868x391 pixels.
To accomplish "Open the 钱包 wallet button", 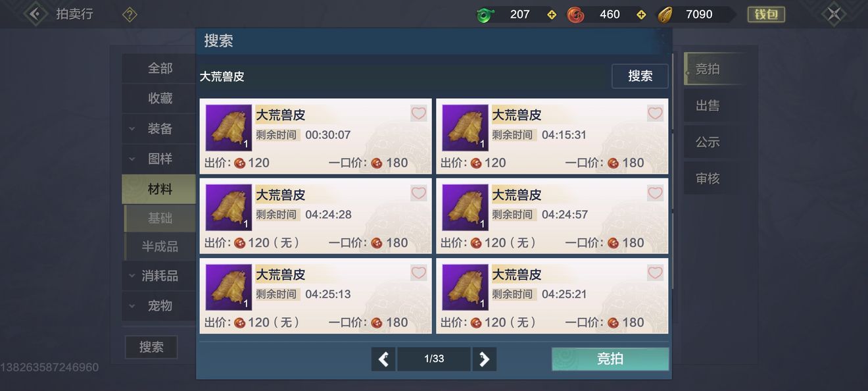I will [x=766, y=14].
